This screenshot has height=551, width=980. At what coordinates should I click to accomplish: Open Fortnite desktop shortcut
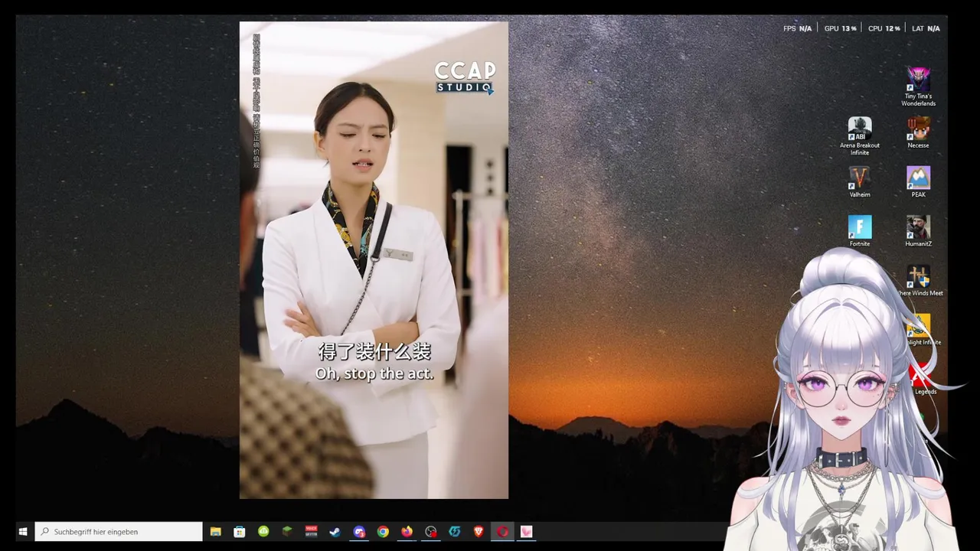tap(860, 231)
